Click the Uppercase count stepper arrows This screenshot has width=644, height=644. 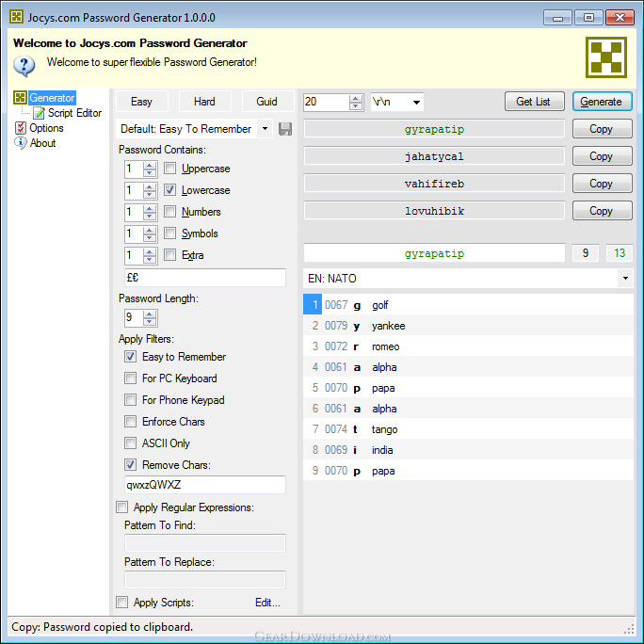tap(150, 169)
